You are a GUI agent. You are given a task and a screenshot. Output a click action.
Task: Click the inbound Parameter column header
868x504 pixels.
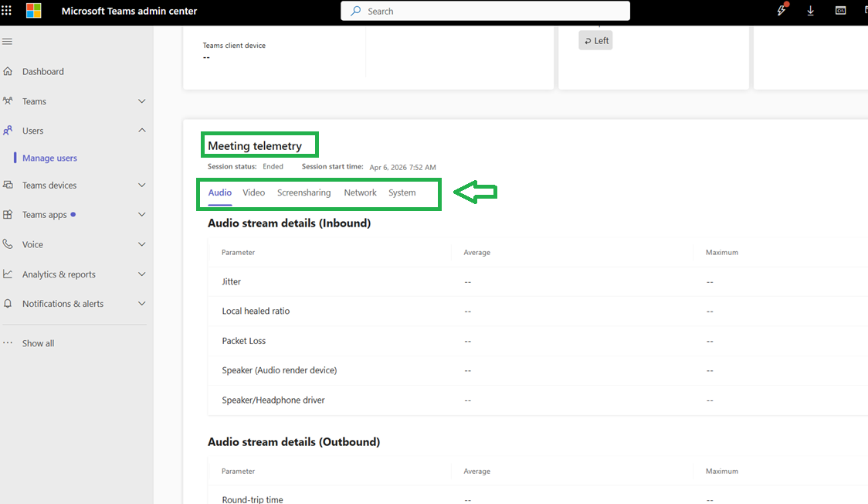(x=238, y=253)
